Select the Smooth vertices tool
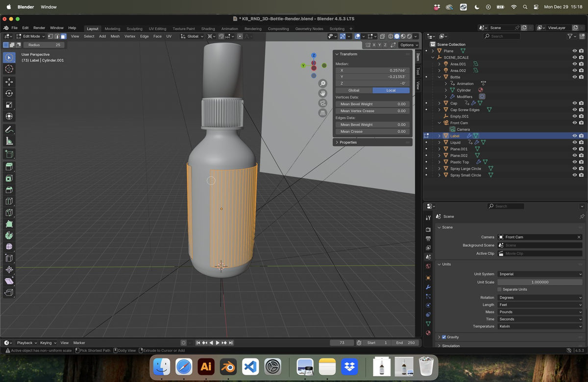Viewport: 588px width, 382px height. [9, 247]
